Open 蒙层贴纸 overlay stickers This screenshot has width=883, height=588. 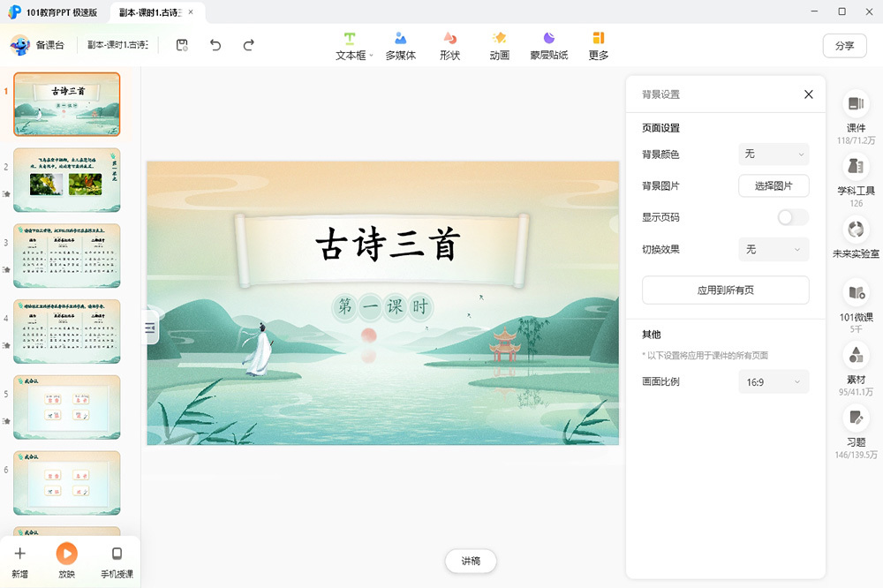548,45
